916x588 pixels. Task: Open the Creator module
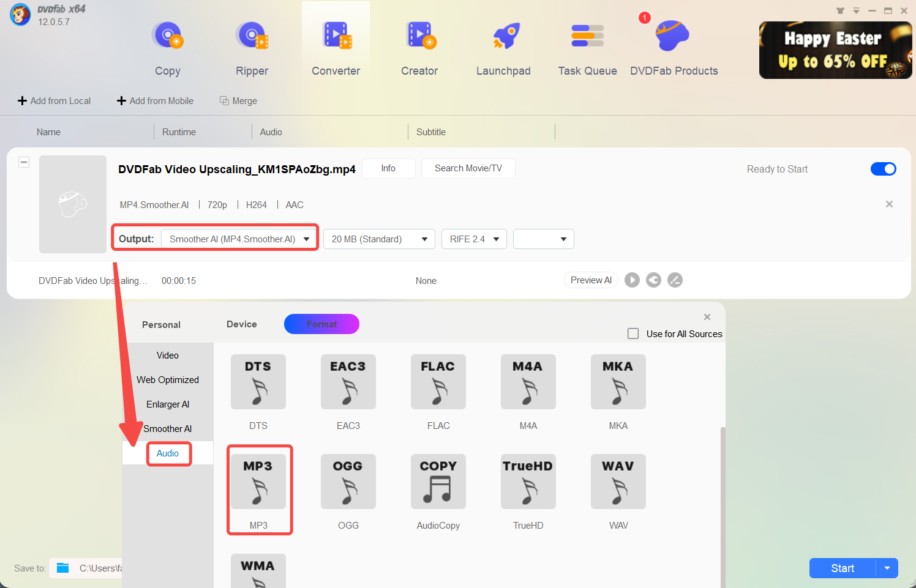(419, 49)
